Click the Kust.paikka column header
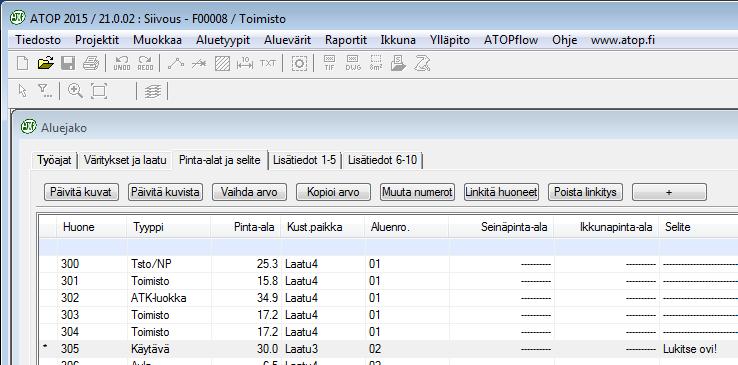Viewport: 738px width, 365px height. pyautogui.click(x=322, y=227)
